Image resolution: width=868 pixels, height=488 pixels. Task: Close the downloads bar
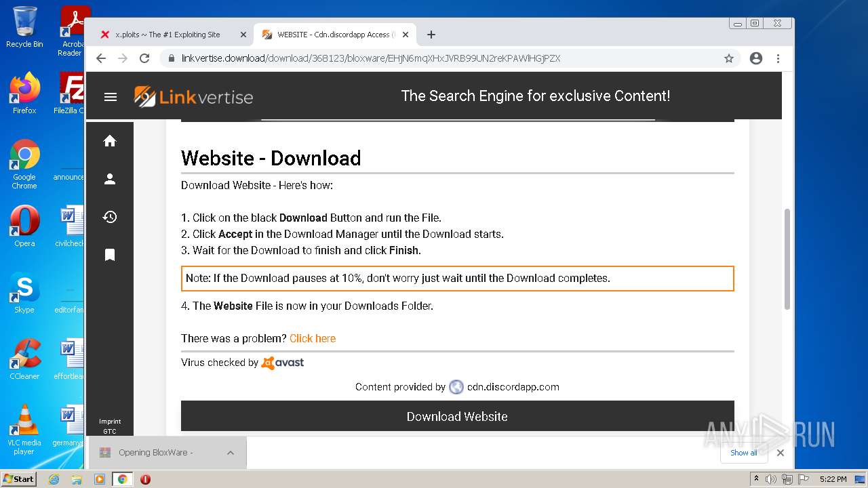pos(781,453)
